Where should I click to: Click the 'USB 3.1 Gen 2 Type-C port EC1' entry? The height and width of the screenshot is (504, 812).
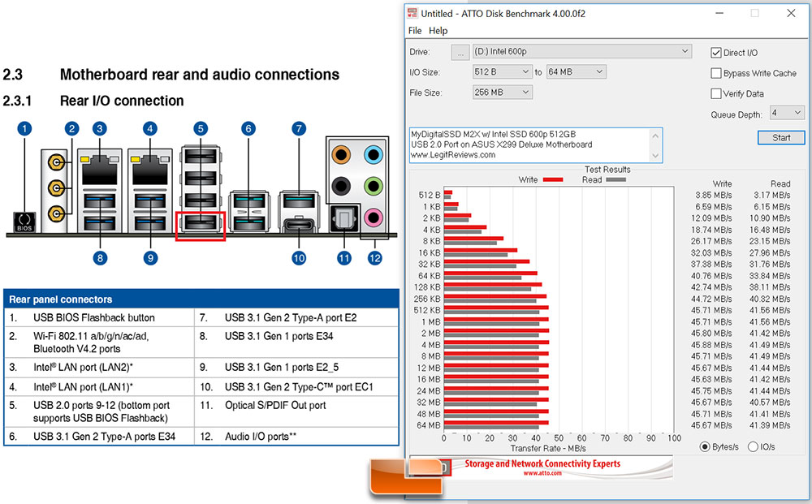tap(299, 387)
